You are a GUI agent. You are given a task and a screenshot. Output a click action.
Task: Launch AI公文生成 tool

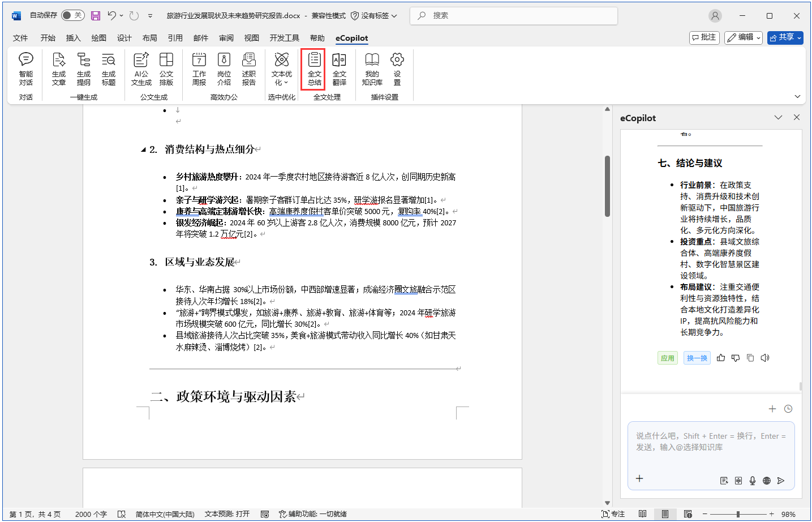click(x=141, y=69)
